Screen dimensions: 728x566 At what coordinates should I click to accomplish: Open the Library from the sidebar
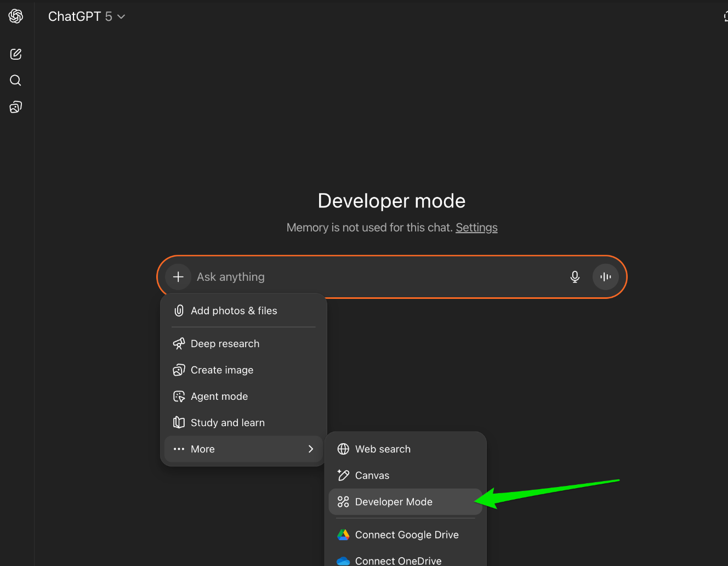click(15, 106)
